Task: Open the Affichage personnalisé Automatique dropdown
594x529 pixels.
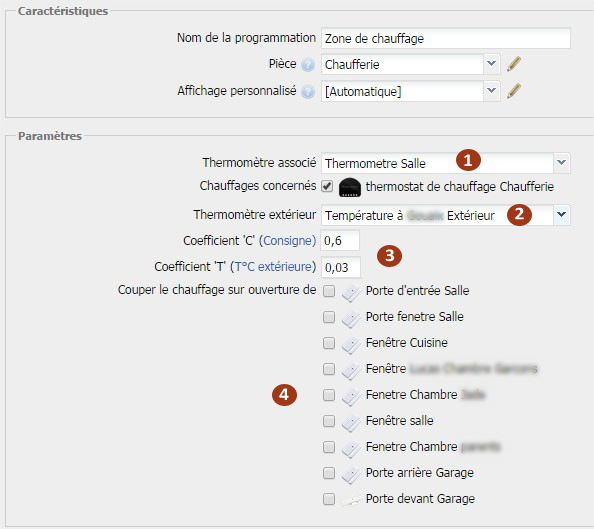Action: (x=492, y=91)
